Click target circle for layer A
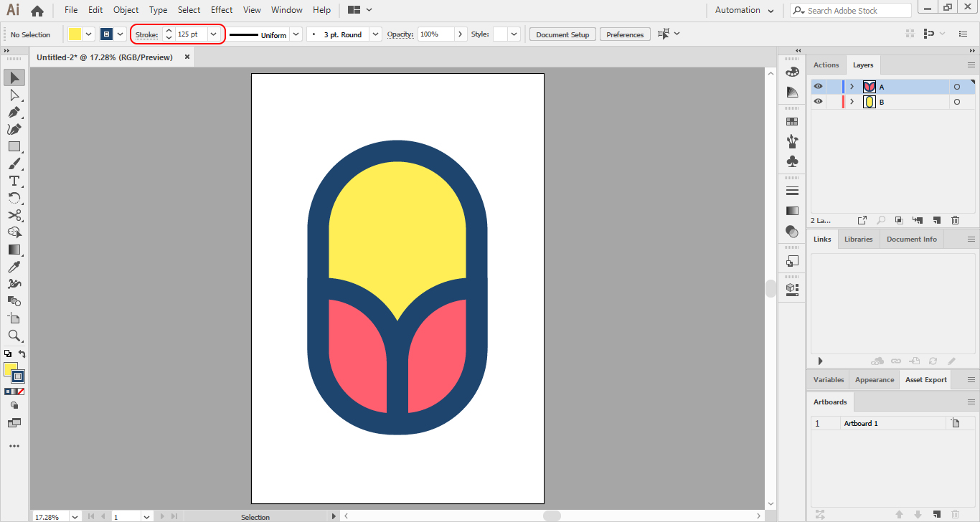This screenshot has height=522, width=980. (x=956, y=87)
